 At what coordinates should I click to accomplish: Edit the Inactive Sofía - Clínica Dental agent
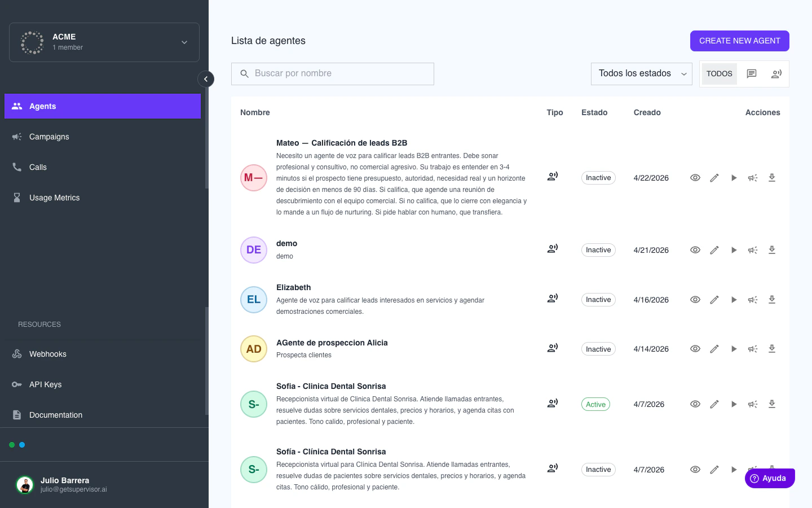pos(714,470)
